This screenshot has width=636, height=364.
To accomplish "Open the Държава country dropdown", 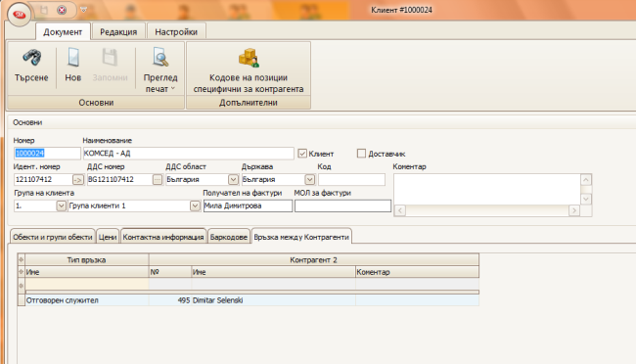I will pyautogui.click(x=309, y=179).
